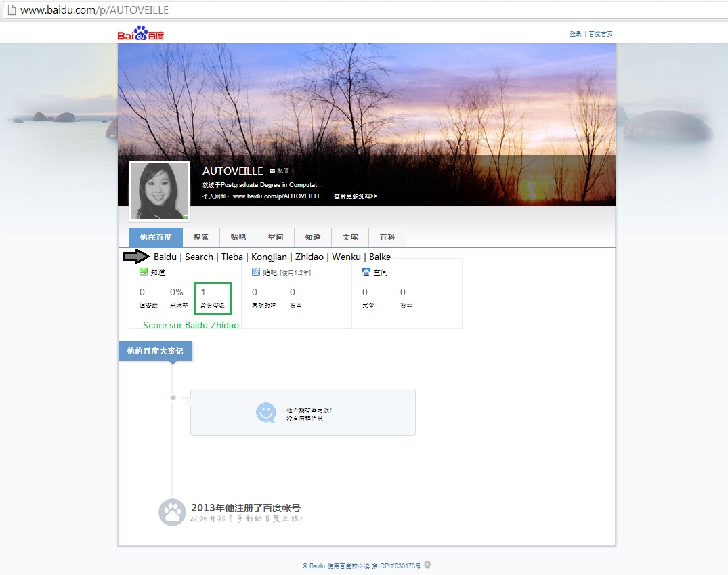Click the green 知道 section icon
728x575 pixels.
(x=144, y=272)
